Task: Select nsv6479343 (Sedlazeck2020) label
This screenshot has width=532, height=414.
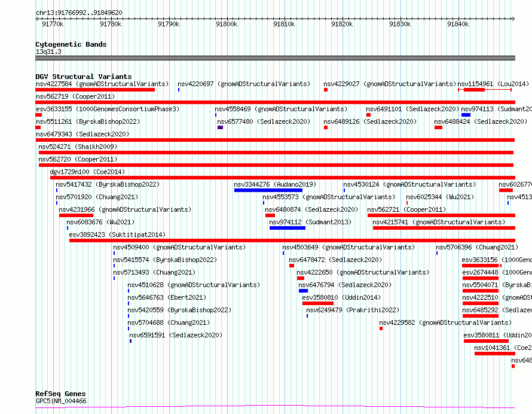Action: (x=82, y=134)
